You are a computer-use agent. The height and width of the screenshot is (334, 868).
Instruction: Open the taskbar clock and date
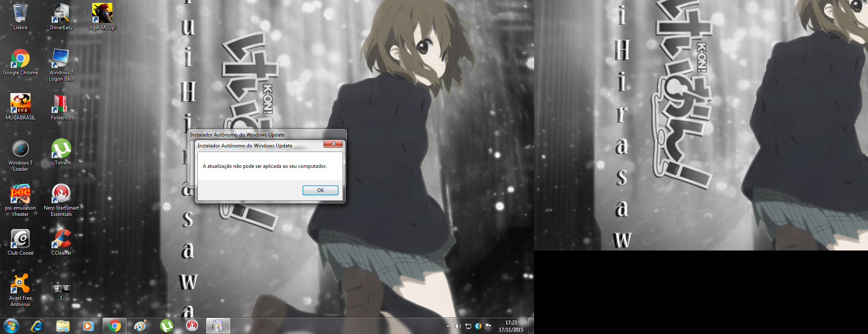tap(511, 326)
